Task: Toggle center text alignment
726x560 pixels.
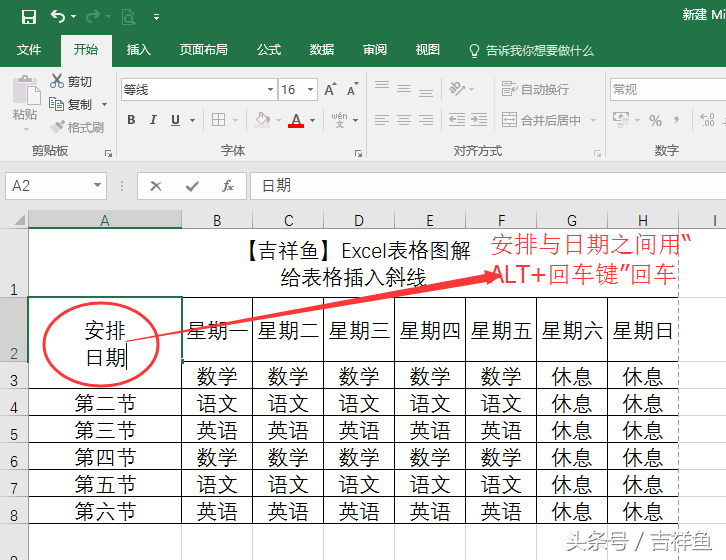Action: coord(404,120)
